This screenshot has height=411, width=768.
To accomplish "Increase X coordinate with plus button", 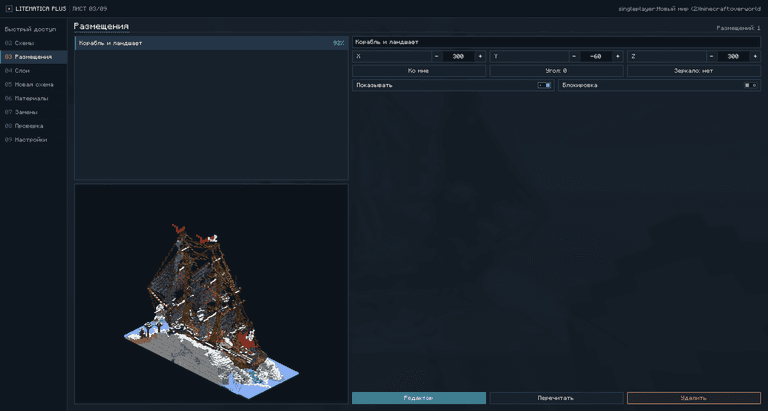I will 480,56.
